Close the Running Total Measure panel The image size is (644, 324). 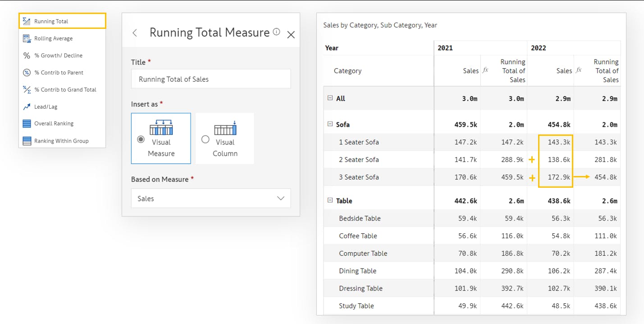pos(291,35)
